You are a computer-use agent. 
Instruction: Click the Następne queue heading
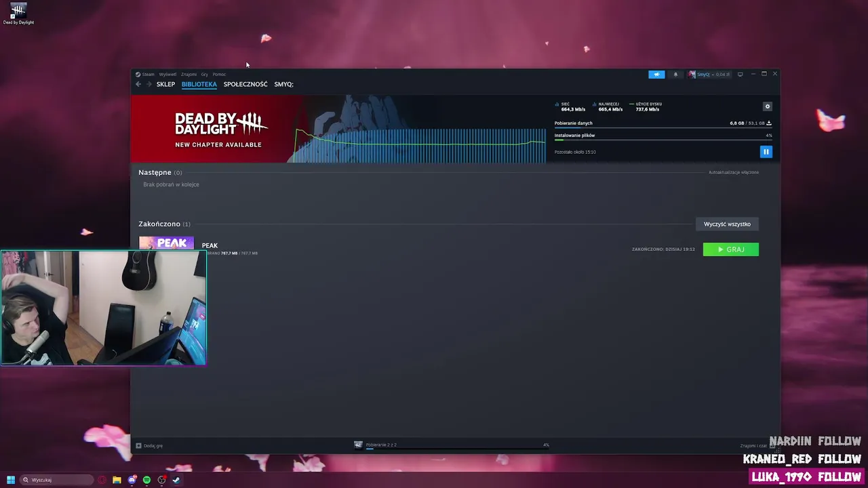click(160, 172)
